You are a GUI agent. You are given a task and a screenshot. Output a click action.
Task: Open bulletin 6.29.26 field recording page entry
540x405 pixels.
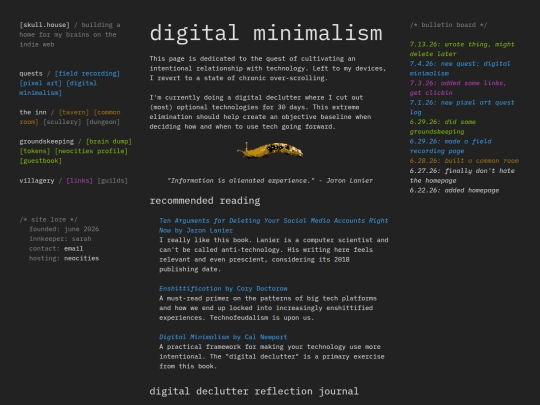(x=450, y=146)
